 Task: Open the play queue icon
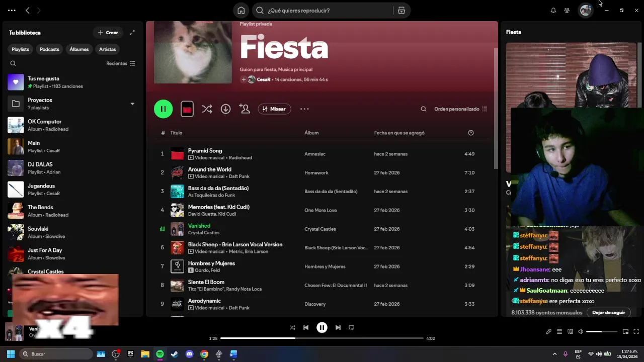point(559,331)
